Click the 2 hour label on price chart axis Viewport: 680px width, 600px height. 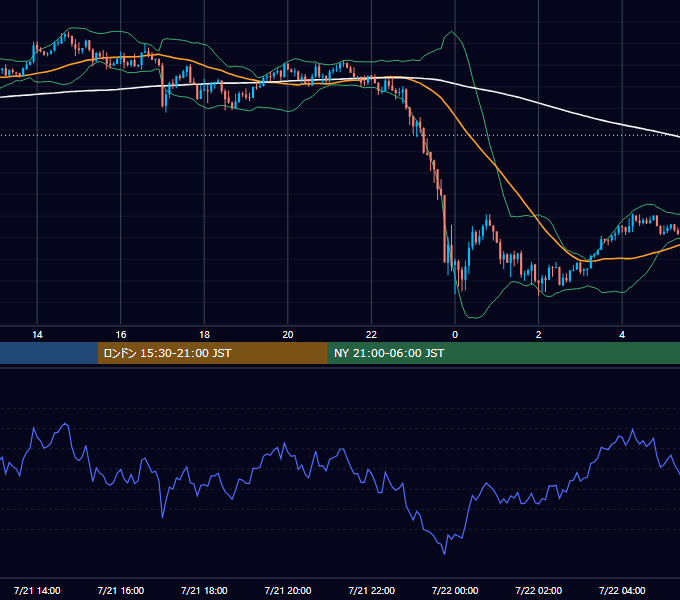(539, 335)
